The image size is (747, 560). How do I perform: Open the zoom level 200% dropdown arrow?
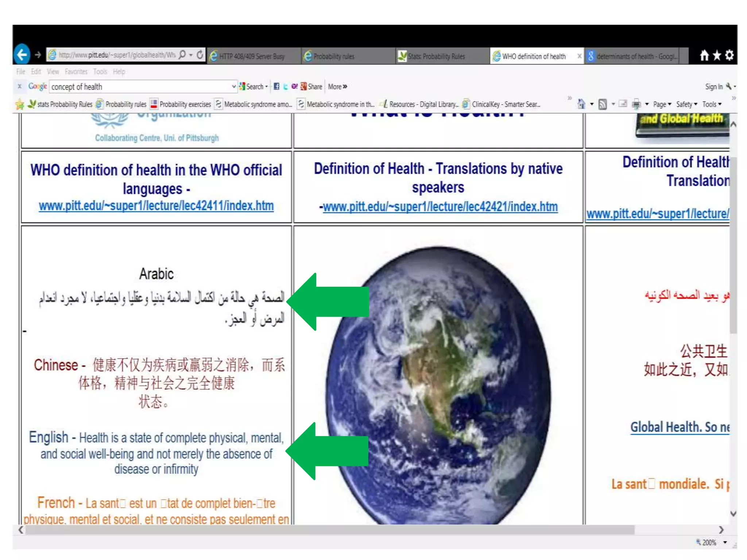[725, 542]
